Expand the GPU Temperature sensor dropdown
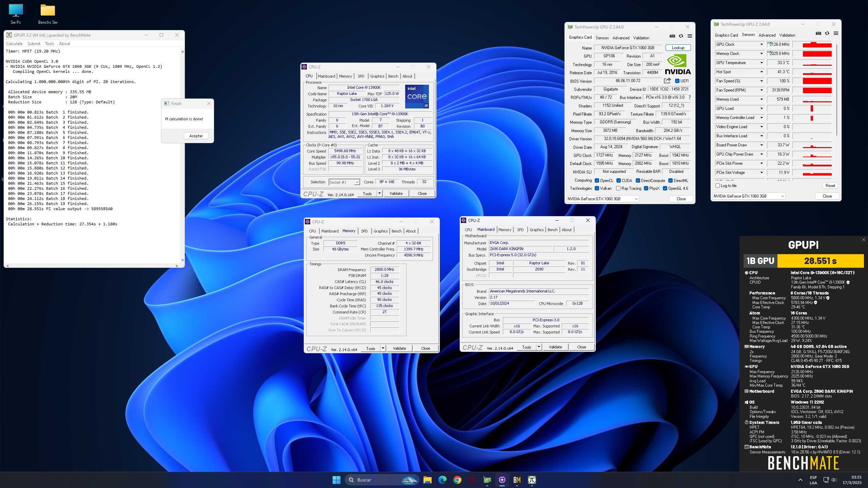 [761, 63]
